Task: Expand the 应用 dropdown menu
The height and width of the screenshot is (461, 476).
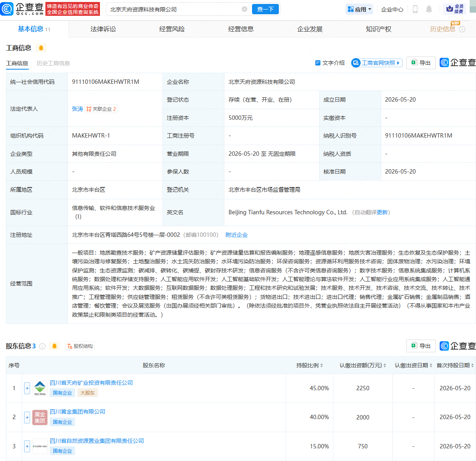Action: pyautogui.click(x=359, y=9)
